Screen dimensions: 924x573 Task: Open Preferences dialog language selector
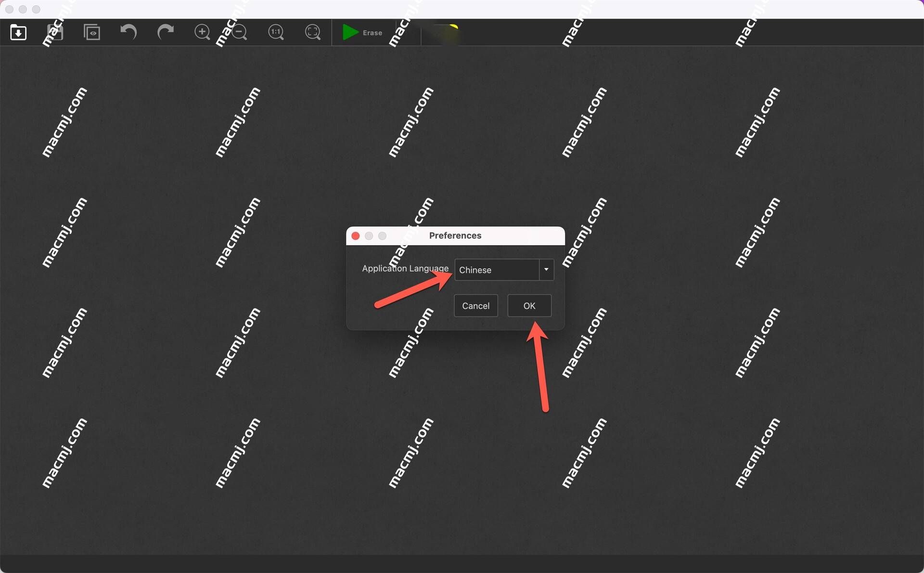[x=503, y=269]
